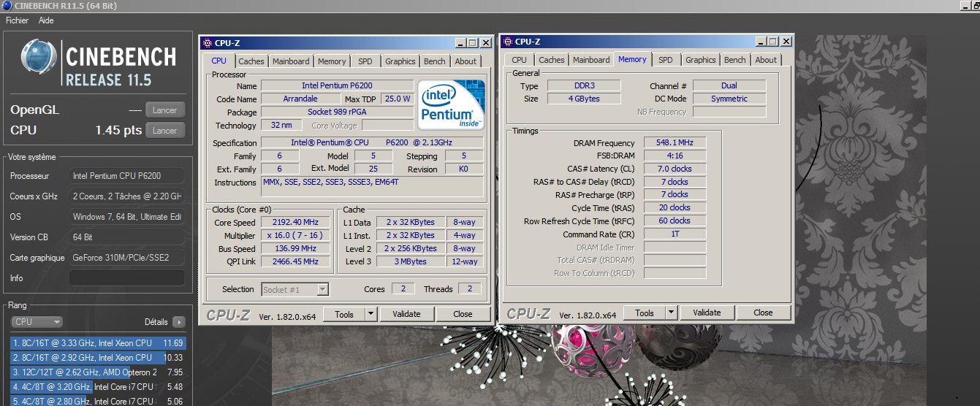Launch the OpenGL test with its Lancer button
Viewport: 980px width, 406px height.
pos(165,110)
